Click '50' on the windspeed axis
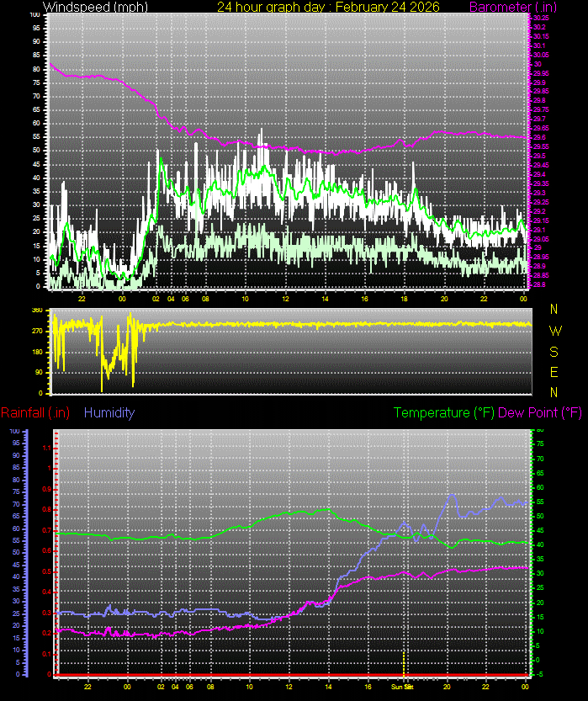588x701 pixels. (x=36, y=150)
